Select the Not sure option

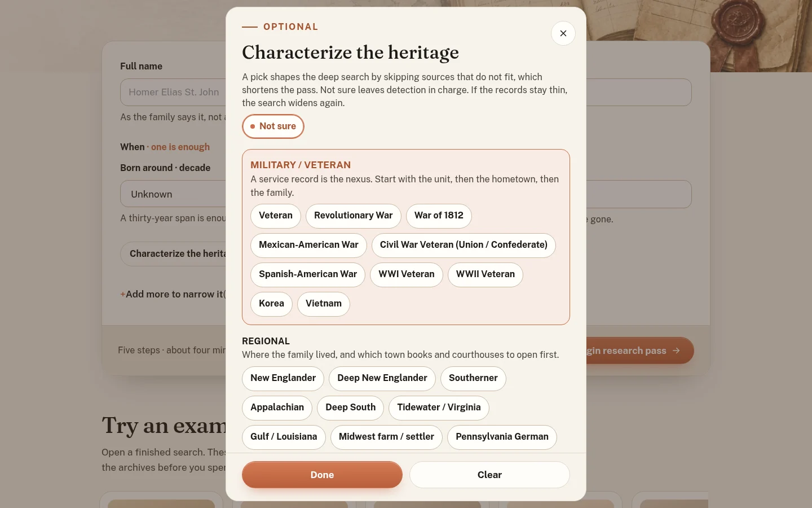(x=273, y=126)
